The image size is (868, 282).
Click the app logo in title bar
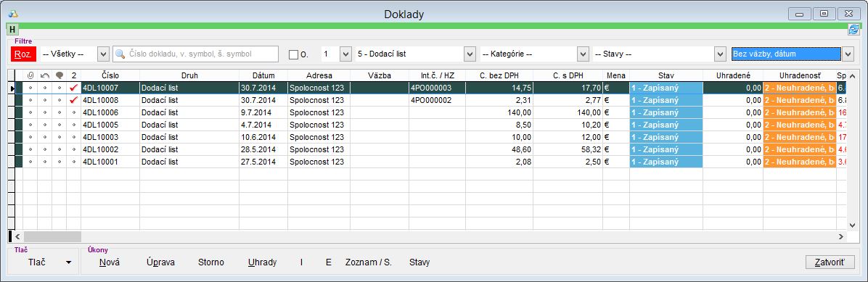[x=13, y=14]
